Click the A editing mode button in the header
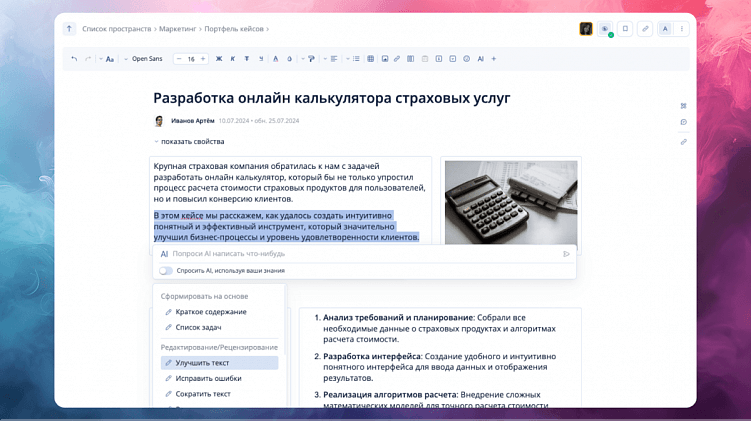Image resolution: width=751 pixels, height=421 pixels. point(665,29)
